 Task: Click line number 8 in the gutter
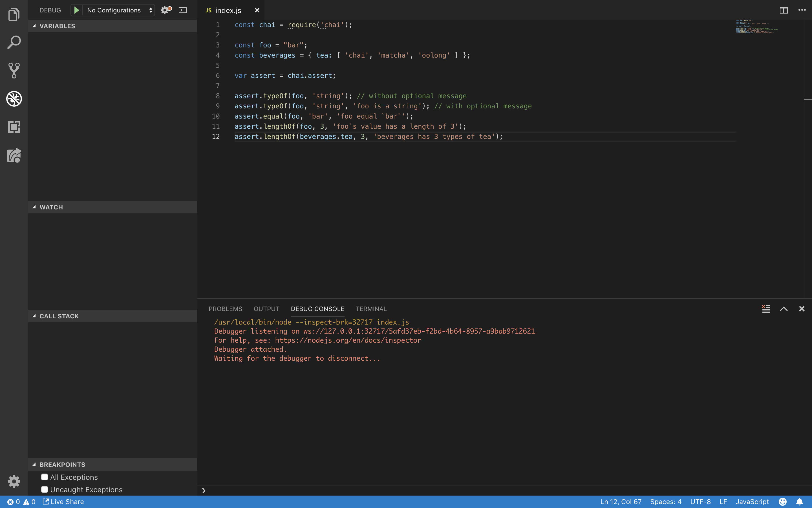click(x=218, y=96)
